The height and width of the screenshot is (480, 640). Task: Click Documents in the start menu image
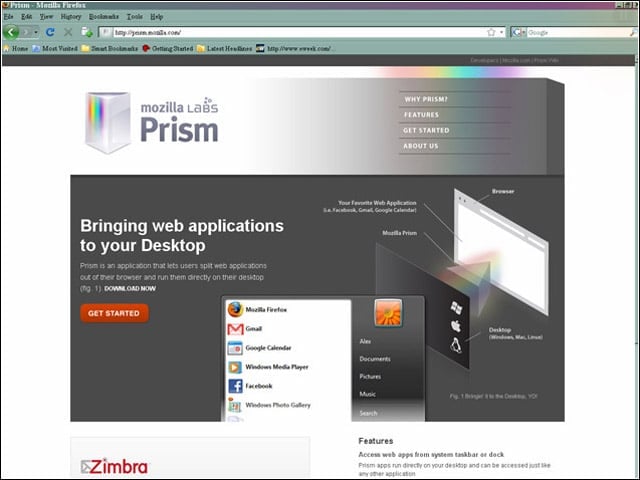[375, 359]
